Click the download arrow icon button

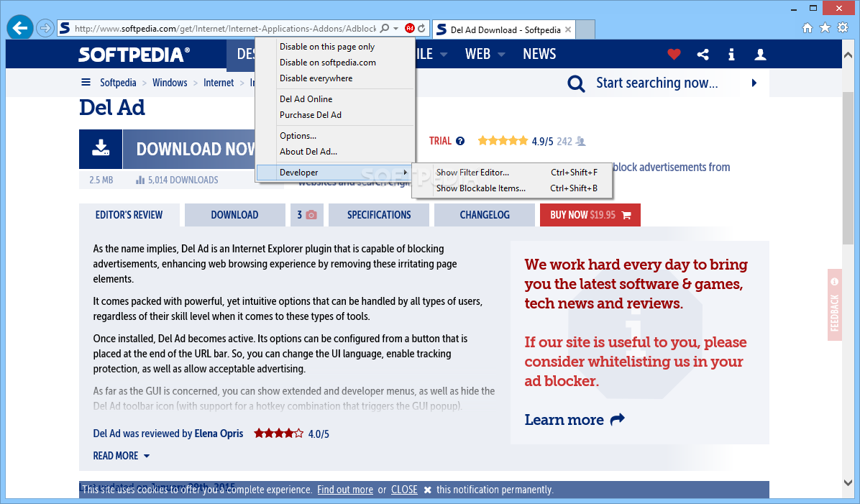coord(101,149)
